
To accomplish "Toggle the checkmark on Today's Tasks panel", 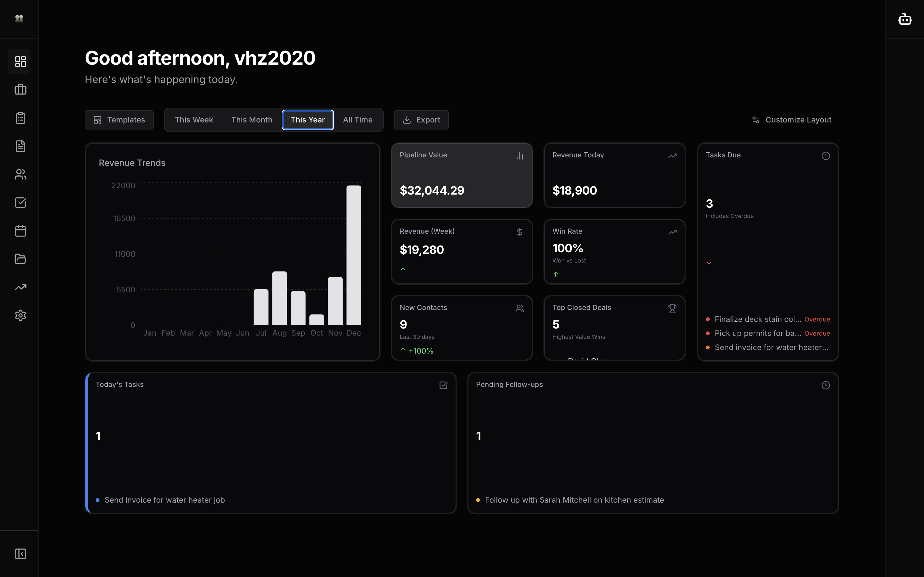I will (x=443, y=385).
